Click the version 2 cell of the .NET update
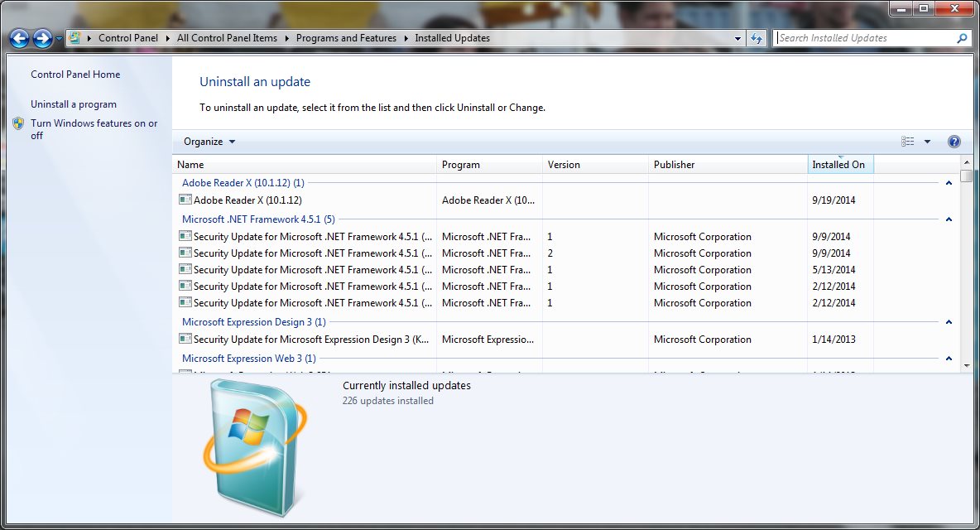This screenshot has height=530, width=980. pyautogui.click(x=550, y=253)
